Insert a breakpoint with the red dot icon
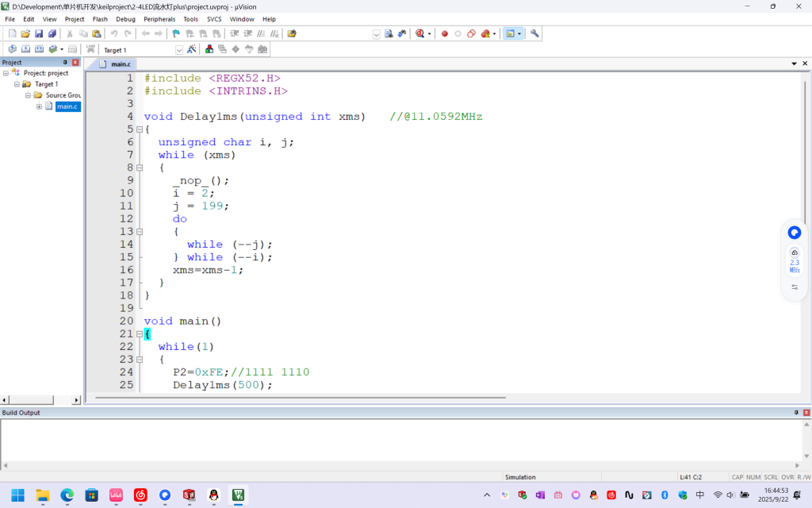This screenshot has width=812, height=508. pos(444,33)
